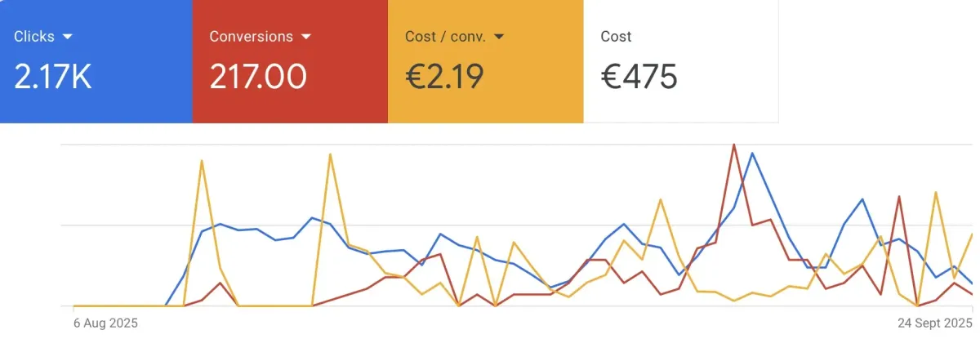The height and width of the screenshot is (339, 980).
Task: Click the tallest red conversions peak
Action: [x=733, y=145]
